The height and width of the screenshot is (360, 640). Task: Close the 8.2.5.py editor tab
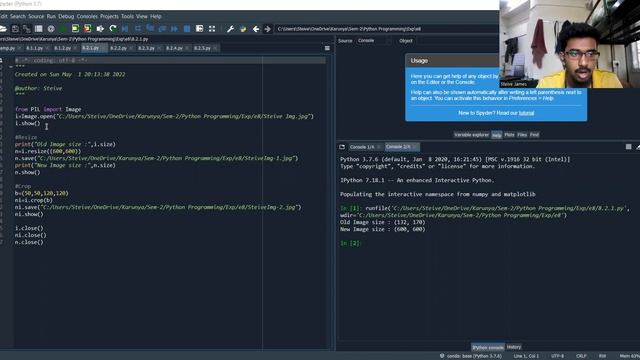pos(215,48)
